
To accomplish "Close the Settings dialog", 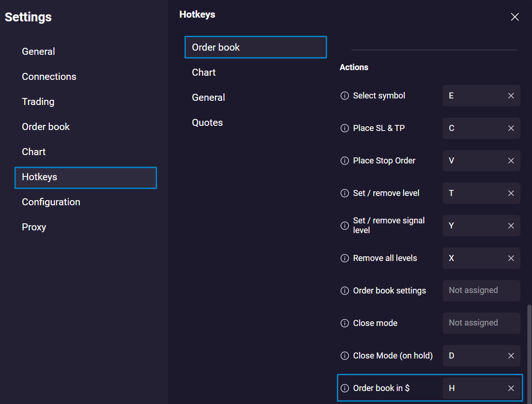I will 515,17.
